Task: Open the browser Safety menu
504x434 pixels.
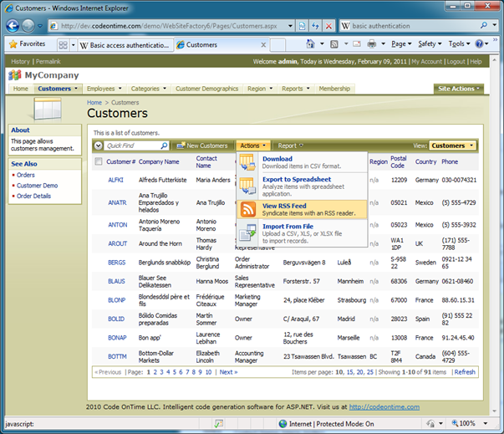Action: point(430,44)
